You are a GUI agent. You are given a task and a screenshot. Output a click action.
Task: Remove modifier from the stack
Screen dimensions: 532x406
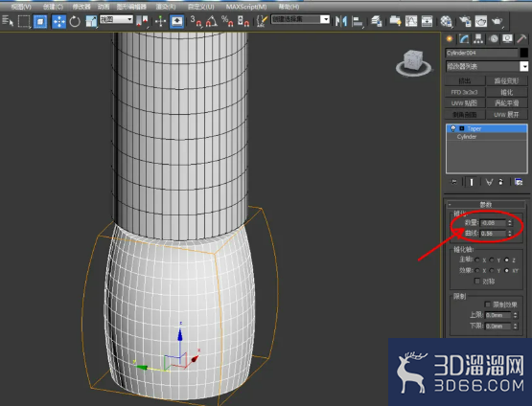[x=500, y=182]
